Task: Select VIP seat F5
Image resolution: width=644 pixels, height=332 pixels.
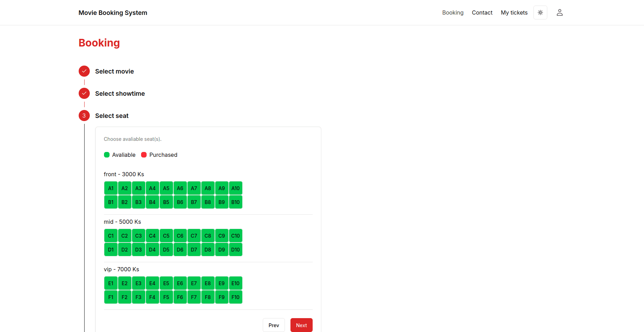Action: [166, 297]
